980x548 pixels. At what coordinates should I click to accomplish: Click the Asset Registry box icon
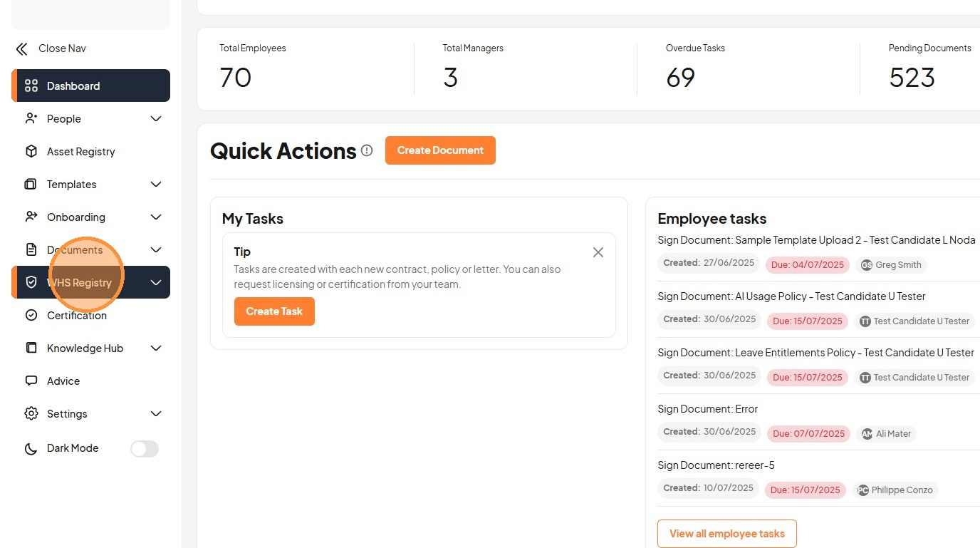31,152
